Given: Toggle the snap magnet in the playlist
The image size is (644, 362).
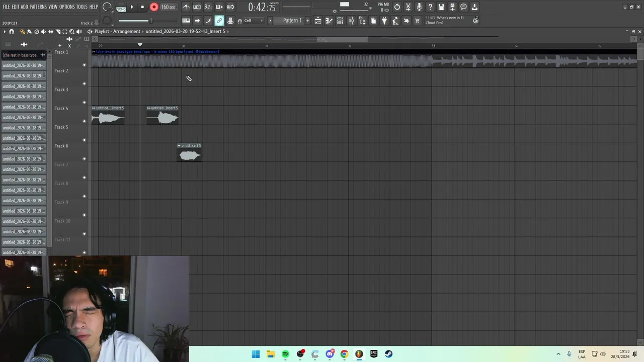Looking at the screenshot, I should pyautogui.click(x=12, y=32).
